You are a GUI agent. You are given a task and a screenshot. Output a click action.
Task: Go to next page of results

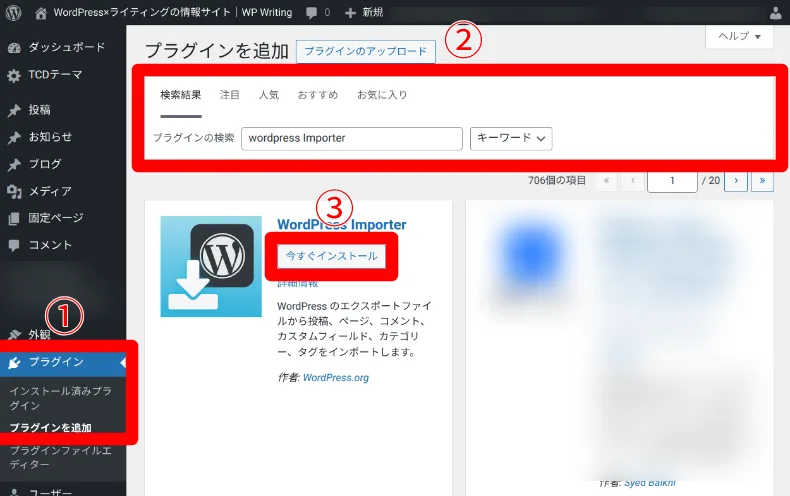point(736,181)
